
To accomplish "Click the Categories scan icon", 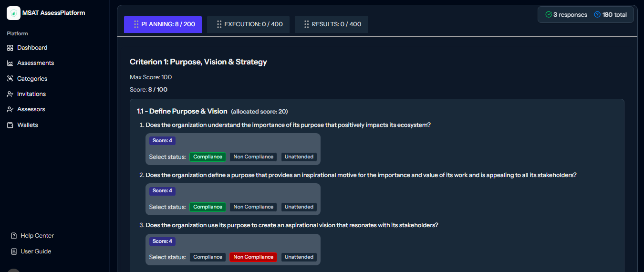I will click(10, 79).
